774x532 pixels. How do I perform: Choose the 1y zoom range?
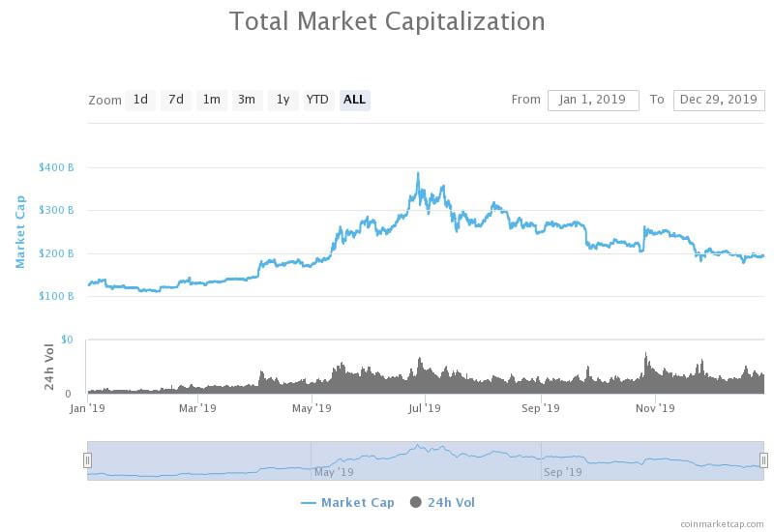pos(283,100)
